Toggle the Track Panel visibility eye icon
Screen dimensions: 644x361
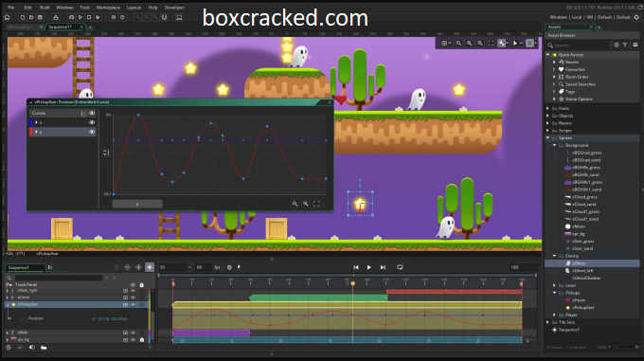[x=133, y=284]
